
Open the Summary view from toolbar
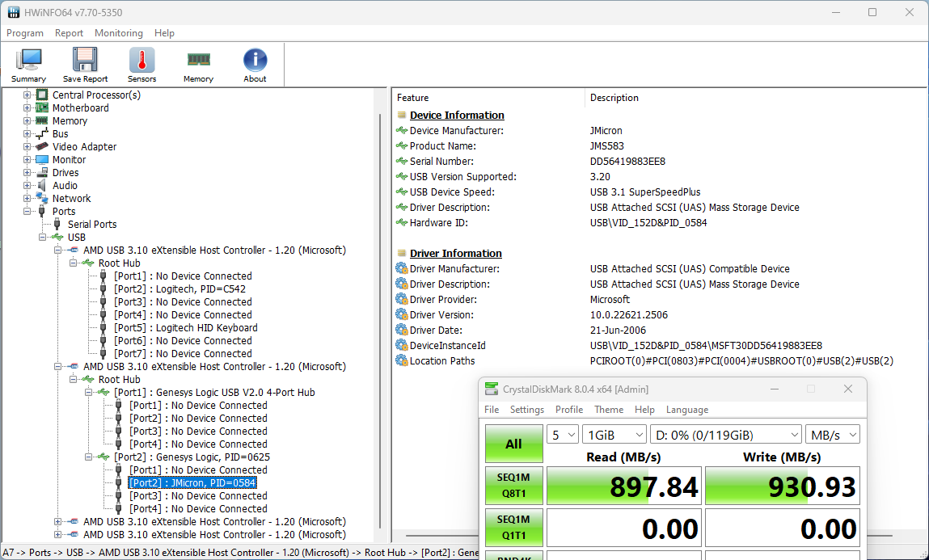coord(28,65)
